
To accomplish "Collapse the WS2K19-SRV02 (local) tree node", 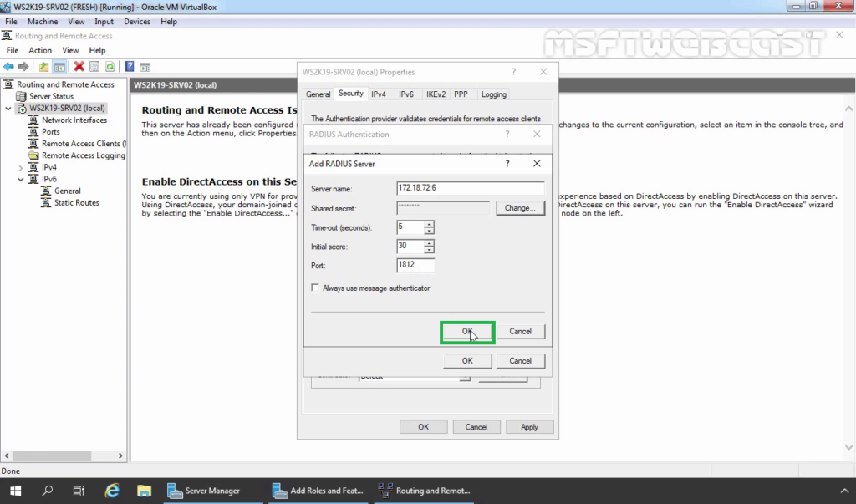I will tap(8, 108).
